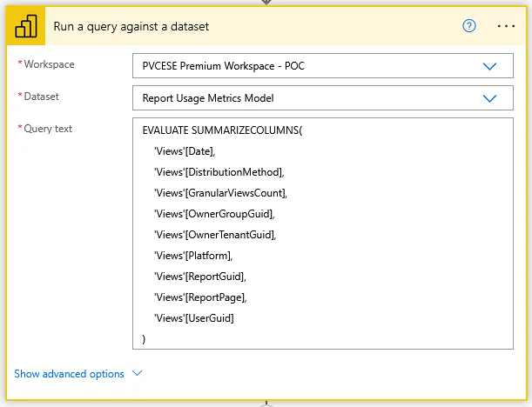The height and width of the screenshot is (407, 532).
Task: Click the 'Views'[DistributionMethod] query line
Action: click(x=219, y=172)
